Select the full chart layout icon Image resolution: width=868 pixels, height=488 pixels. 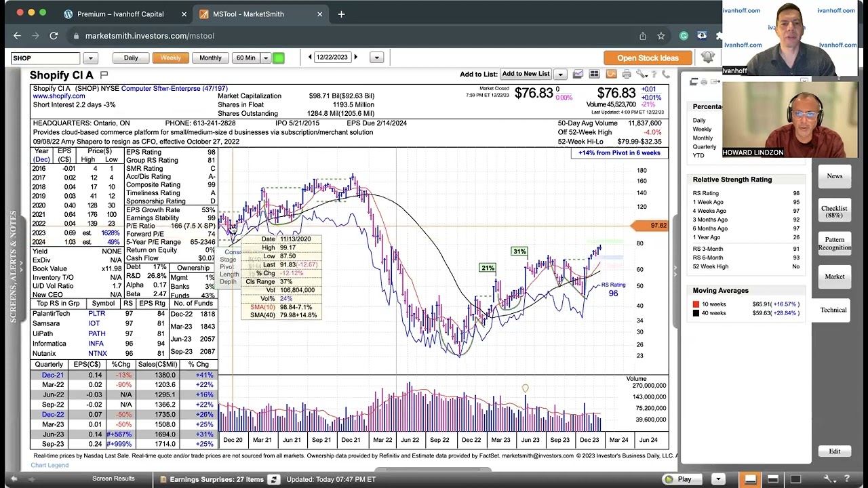click(795, 479)
